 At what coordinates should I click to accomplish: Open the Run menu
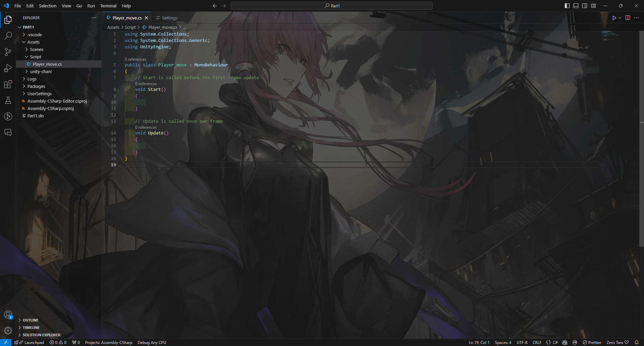(x=91, y=6)
